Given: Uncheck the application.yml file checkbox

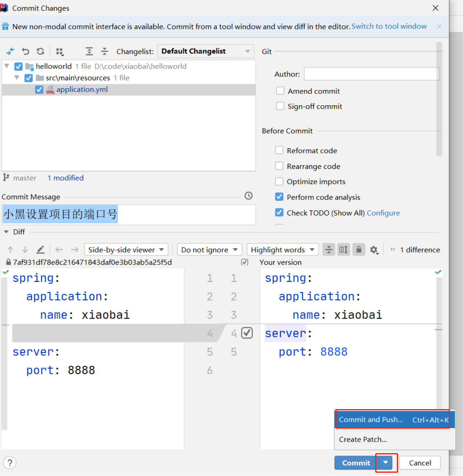Looking at the screenshot, I should [x=39, y=90].
